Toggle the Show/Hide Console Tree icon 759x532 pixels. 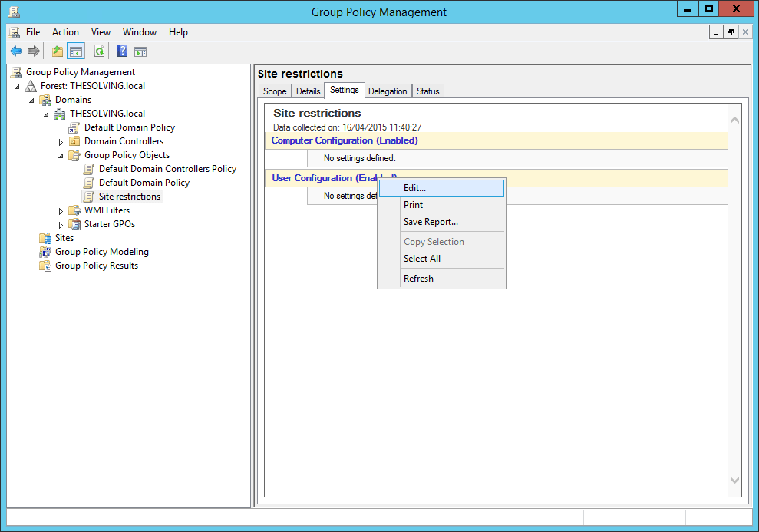click(x=74, y=51)
